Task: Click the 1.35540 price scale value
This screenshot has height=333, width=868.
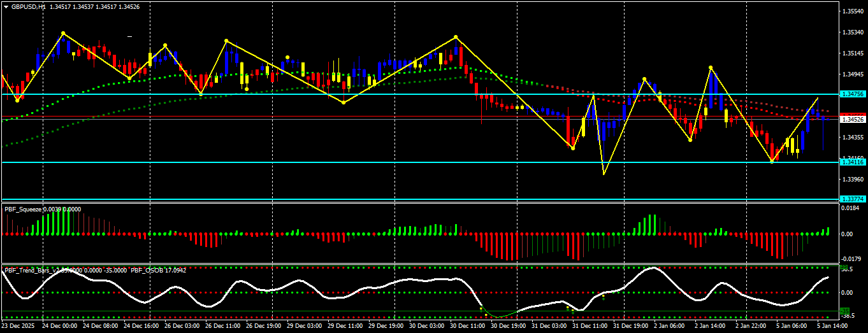Action: tap(853, 11)
